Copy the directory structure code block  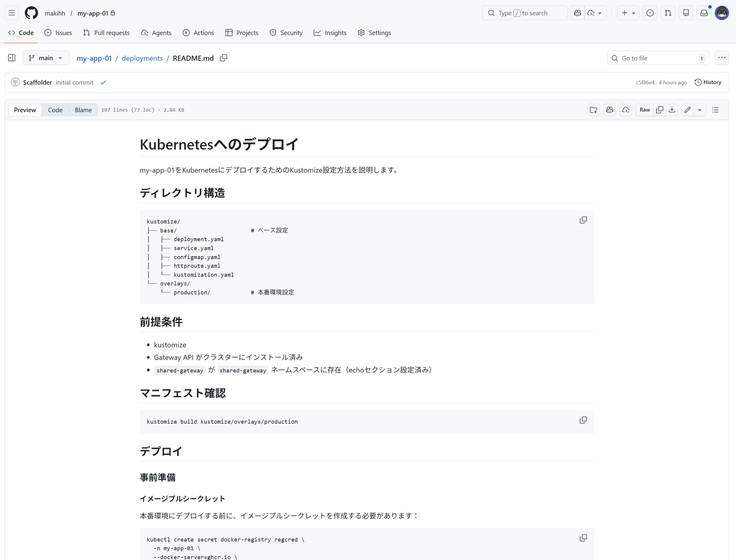[x=583, y=220]
